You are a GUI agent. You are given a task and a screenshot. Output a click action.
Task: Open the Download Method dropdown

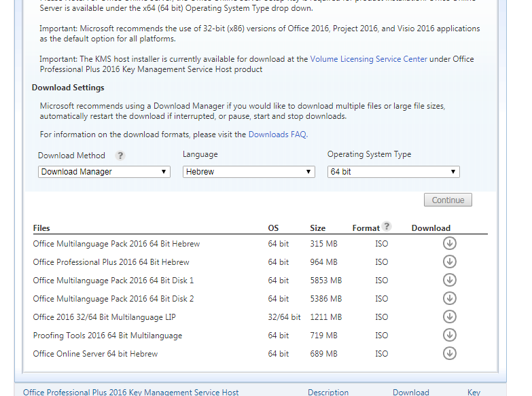[x=104, y=172]
